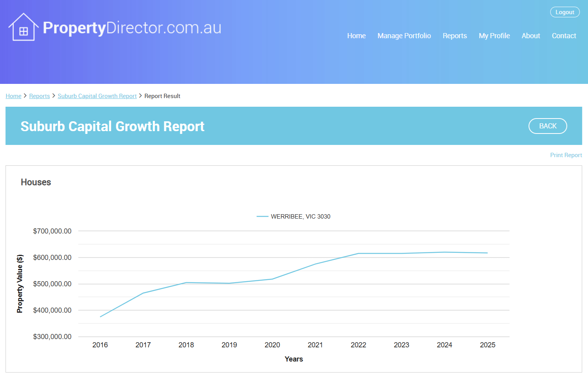
Task: Click the 2016 starting point of line
Action: (x=100, y=317)
